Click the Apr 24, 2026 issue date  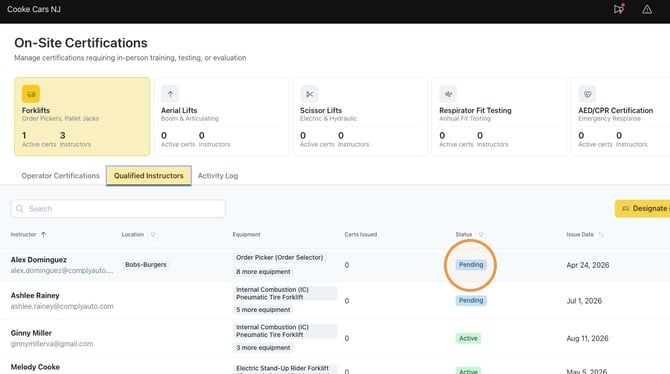pos(588,265)
